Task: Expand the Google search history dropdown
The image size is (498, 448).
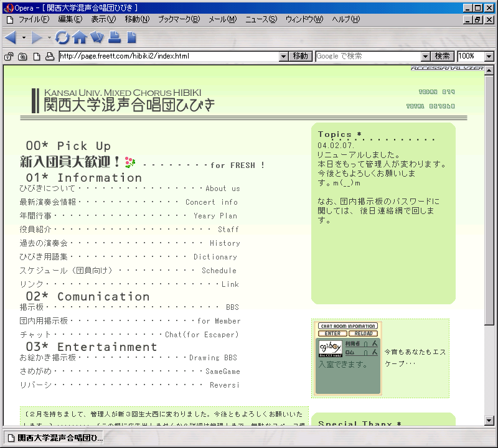Action: click(x=426, y=57)
